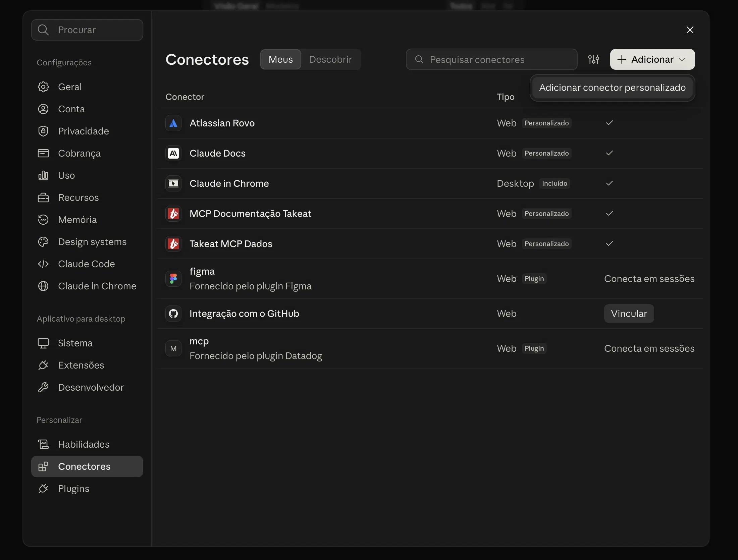
Task: Click the Uso bar chart icon
Action: 43,175
